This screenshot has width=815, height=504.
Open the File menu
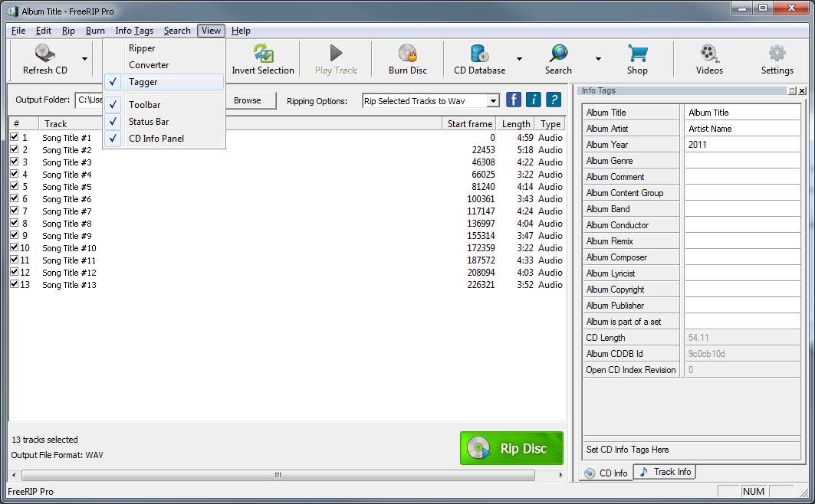18,31
